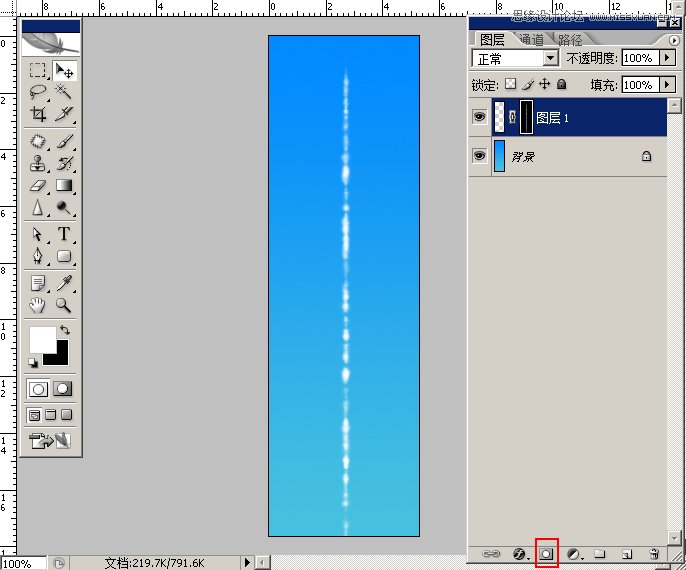This screenshot has height=570, width=686.
Task: Select the Healing/Patch tool
Action: pos(38,141)
